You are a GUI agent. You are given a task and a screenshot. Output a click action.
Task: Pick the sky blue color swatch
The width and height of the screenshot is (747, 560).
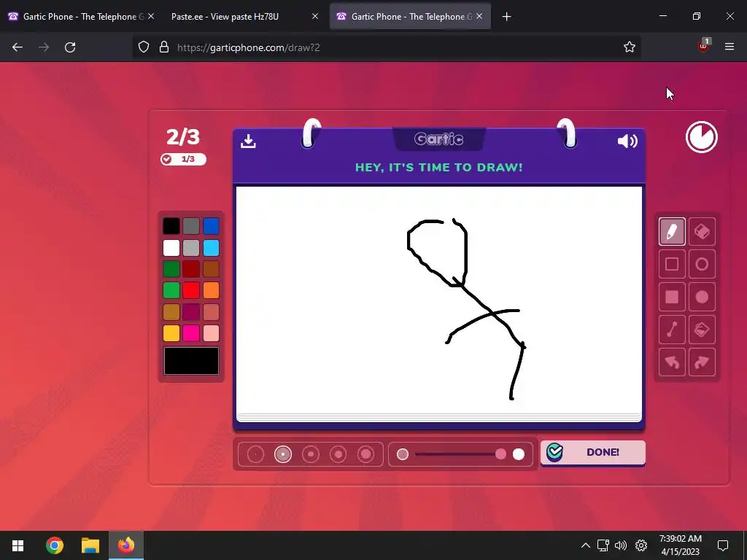pyautogui.click(x=211, y=248)
